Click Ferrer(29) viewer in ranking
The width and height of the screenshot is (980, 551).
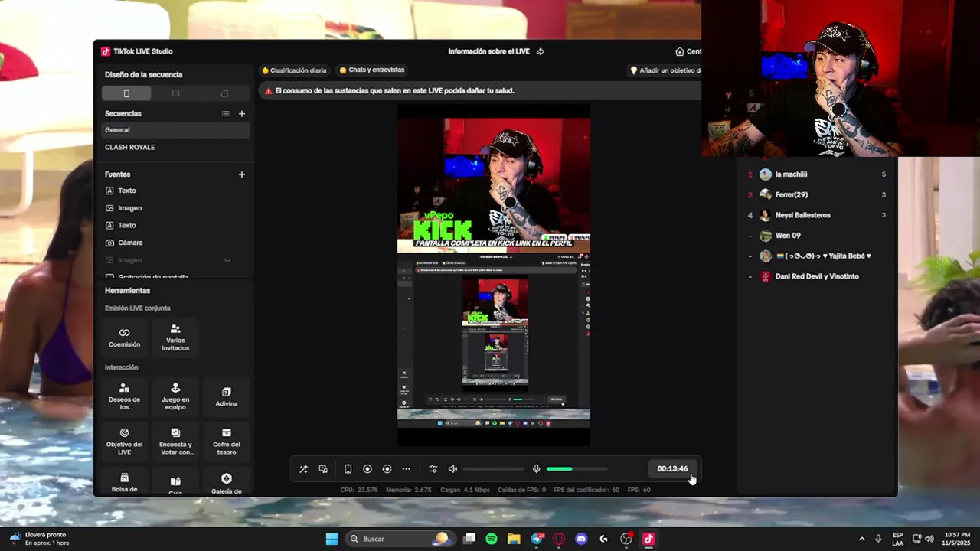tap(817, 195)
